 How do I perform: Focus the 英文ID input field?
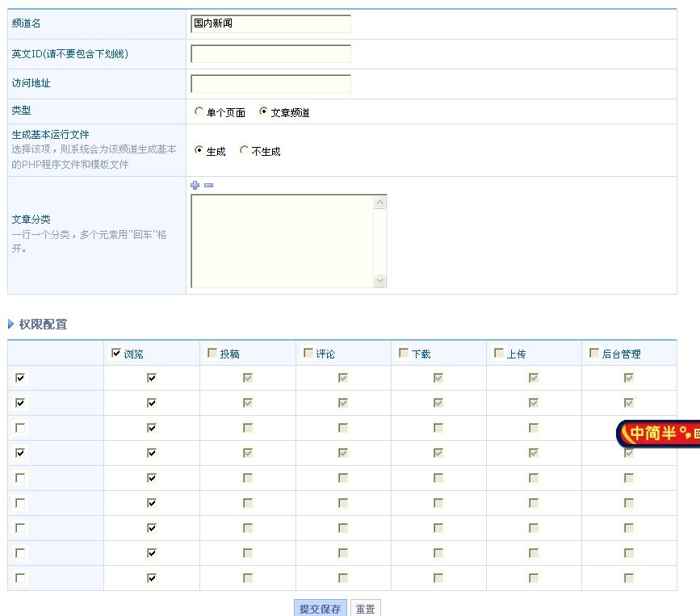click(x=270, y=53)
